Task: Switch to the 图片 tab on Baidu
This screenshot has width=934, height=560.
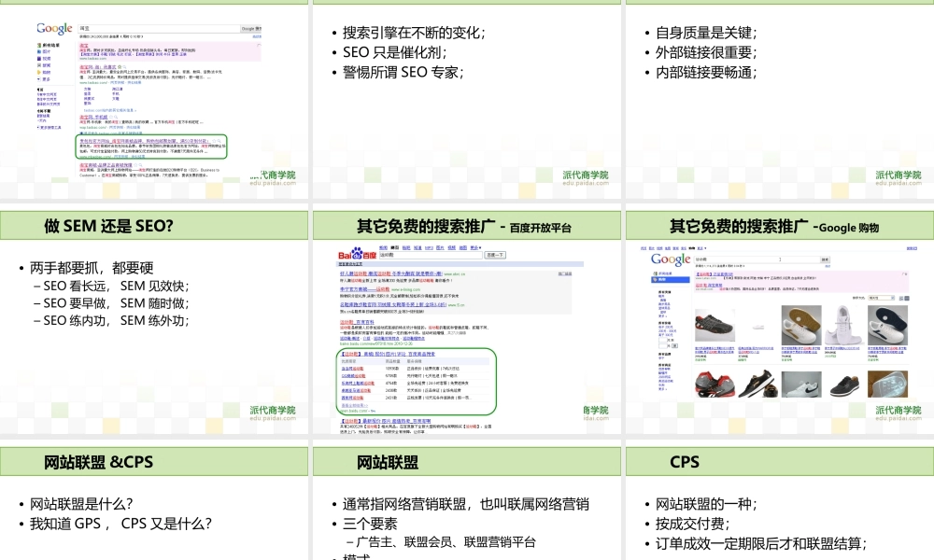Action: click(x=442, y=247)
